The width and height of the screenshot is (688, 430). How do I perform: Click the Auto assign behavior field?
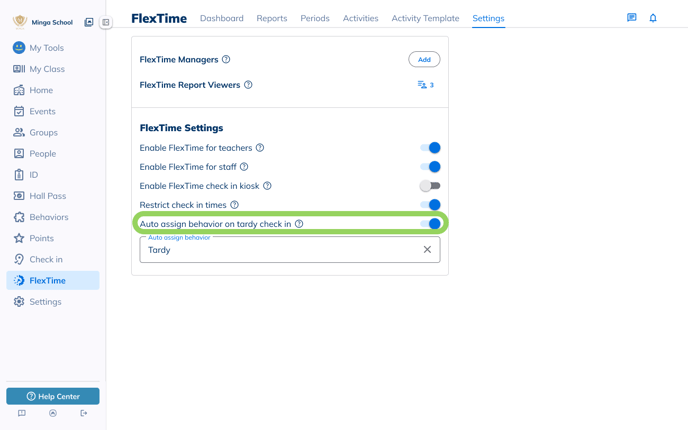click(x=290, y=250)
